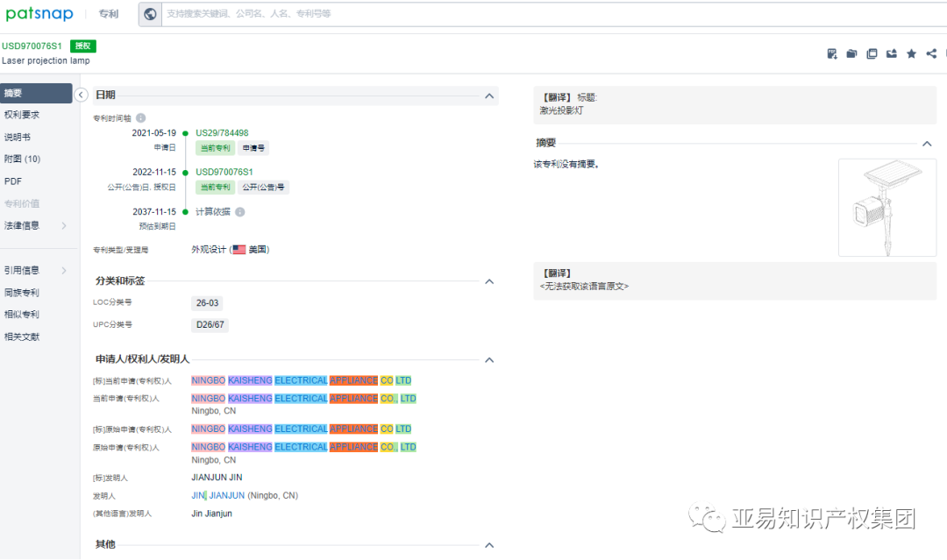Click UPC classification D26/67 tag

(210, 324)
